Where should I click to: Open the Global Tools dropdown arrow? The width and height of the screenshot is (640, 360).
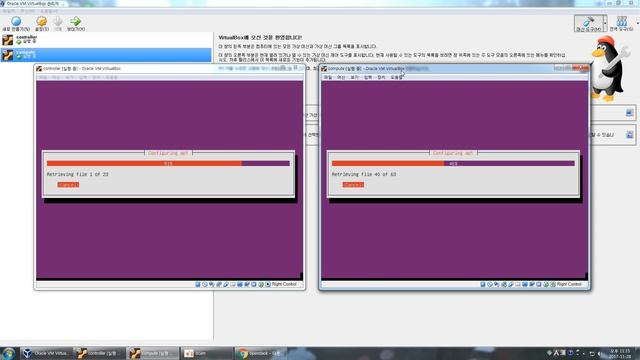(x=637, y=24)
